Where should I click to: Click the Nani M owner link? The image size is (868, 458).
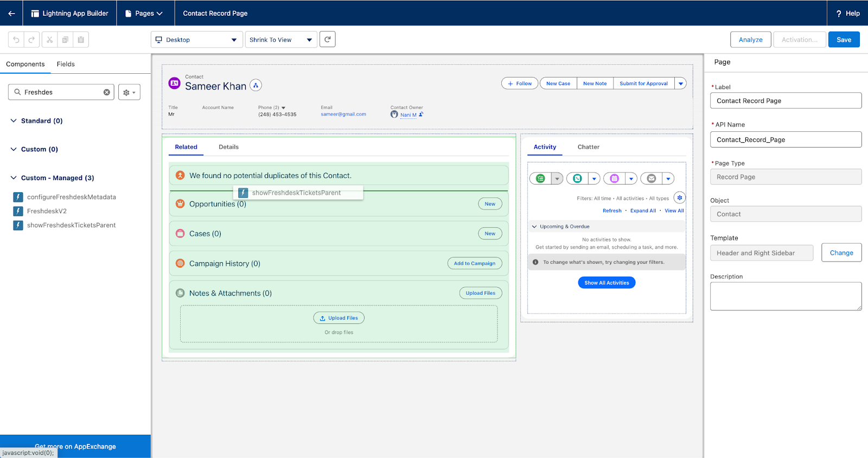[409, 114]
